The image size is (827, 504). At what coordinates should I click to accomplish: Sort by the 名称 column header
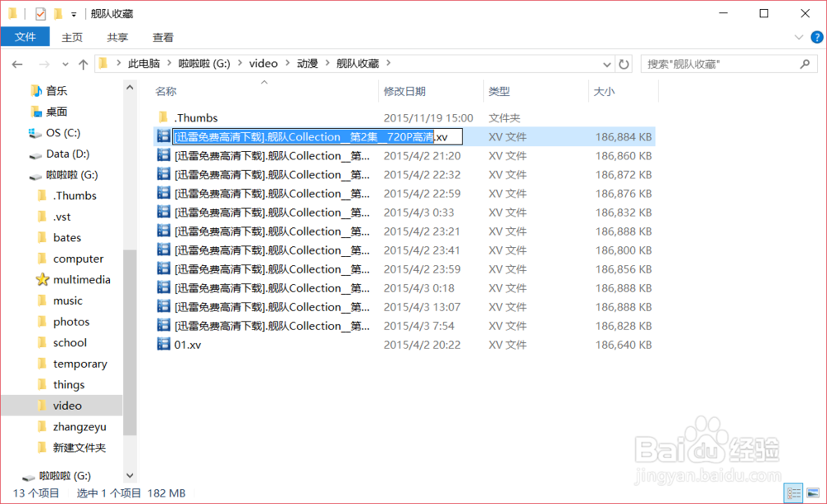[166, 91]
